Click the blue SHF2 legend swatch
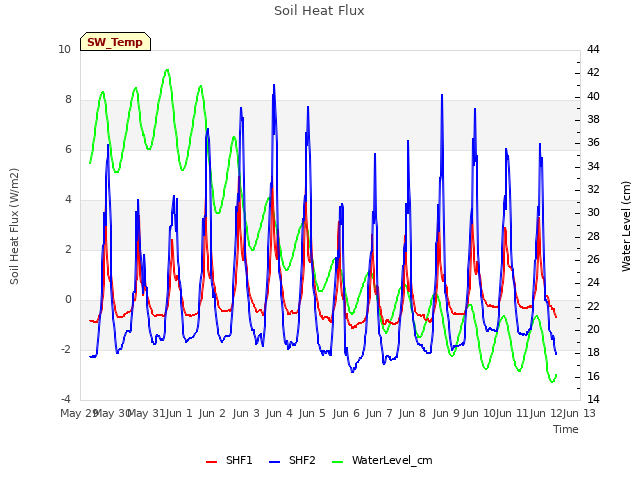640x480 pixels. click(275, 462)
